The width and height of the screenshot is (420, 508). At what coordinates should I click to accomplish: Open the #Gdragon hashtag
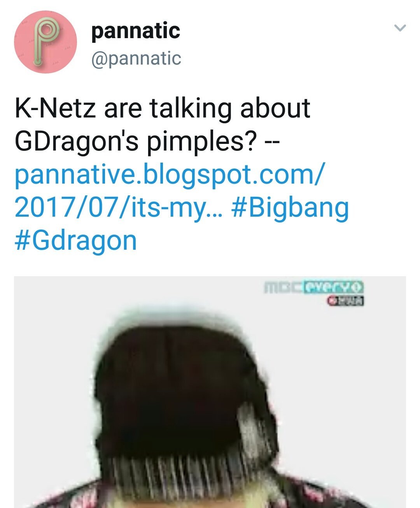point(76,241)
